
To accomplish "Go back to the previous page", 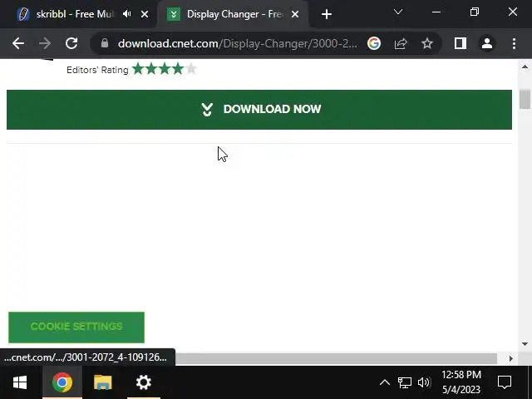I will coord(18,43).
